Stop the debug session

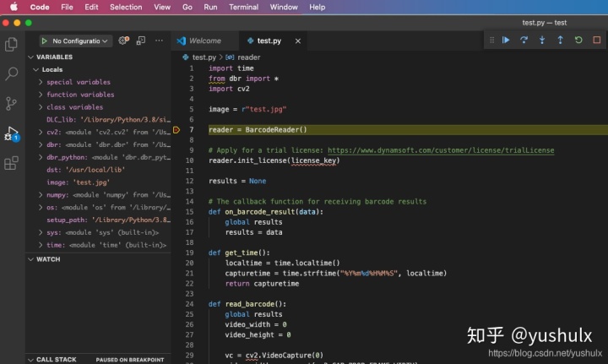click(597, 40)
